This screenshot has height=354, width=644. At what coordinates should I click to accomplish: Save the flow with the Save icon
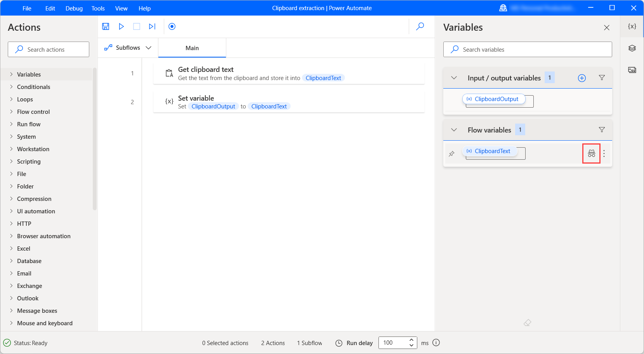click(106, 26)
